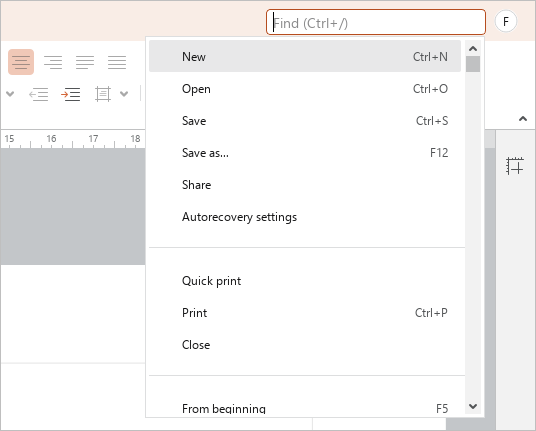Choose Print from the list

point(305,312)
